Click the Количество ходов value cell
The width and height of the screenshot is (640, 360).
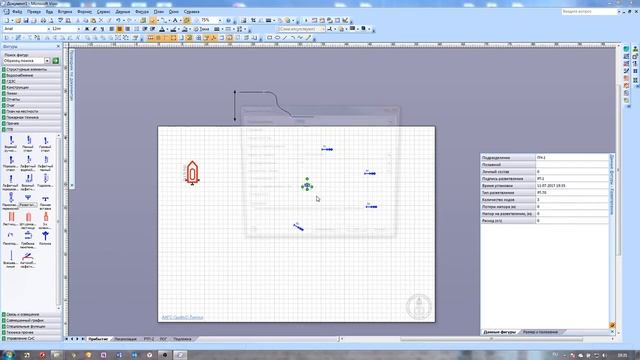[572, 200]
